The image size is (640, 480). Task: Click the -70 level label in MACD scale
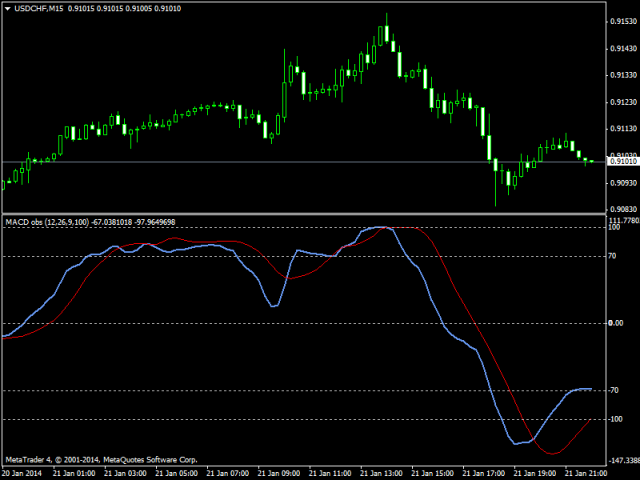point(613,391)
